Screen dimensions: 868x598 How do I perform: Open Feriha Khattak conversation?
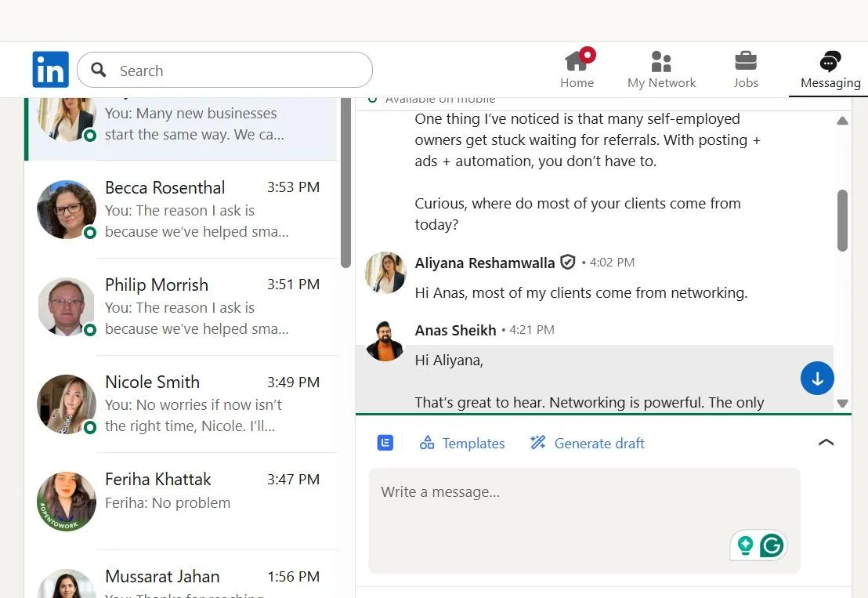[x=182, y=502]
